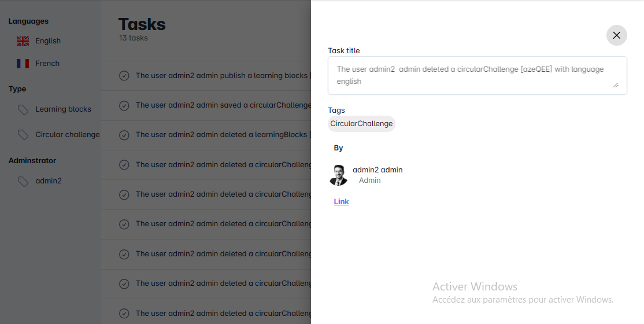This screenshot has width=644, height=324.
Task: Select the Circular challenge type filter label
Action: tap(67, 135)
